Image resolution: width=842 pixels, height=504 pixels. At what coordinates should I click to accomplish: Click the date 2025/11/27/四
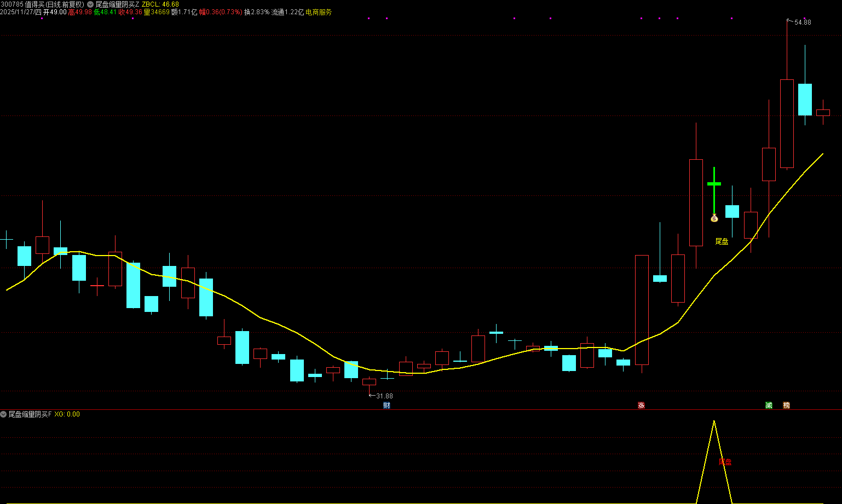pos(21,12)
